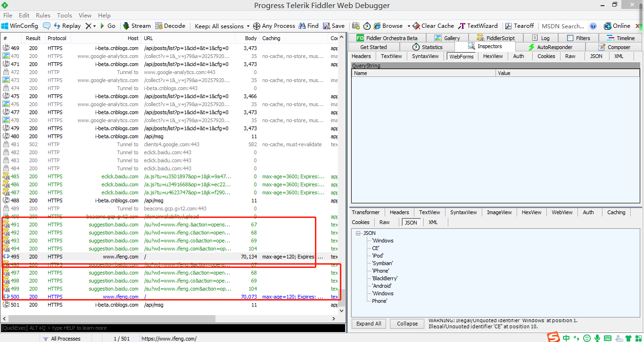This screenshot has width=644, height=342.
Task: Select session 495 www.ifeng.com
Action: 170,257
